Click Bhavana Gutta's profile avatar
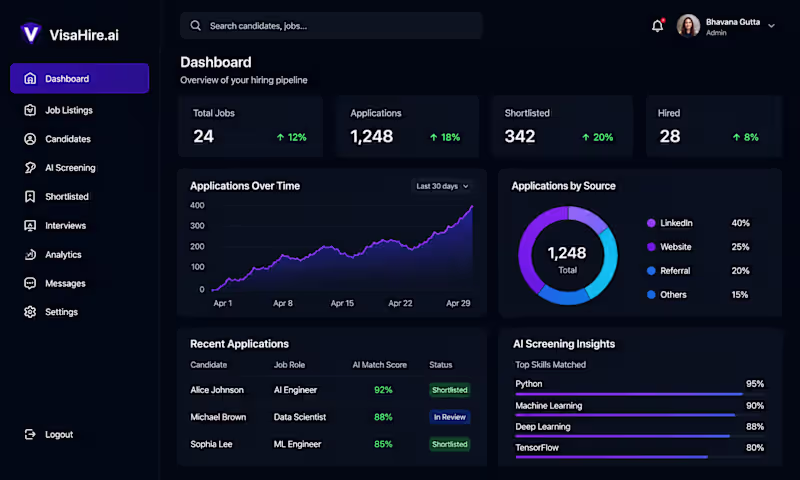This screenshot has height=480, width=800. [x=688, y=26]
